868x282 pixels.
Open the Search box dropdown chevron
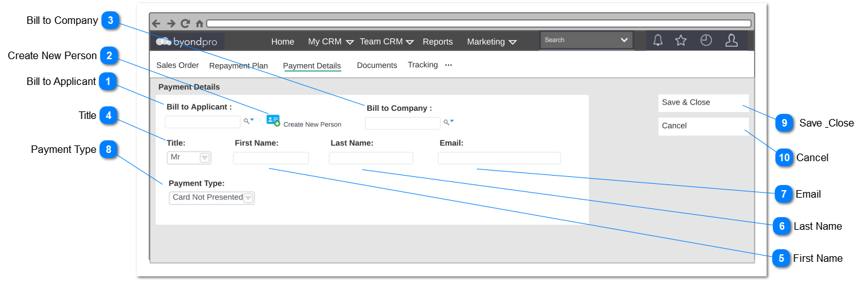(x=624, y=40)
